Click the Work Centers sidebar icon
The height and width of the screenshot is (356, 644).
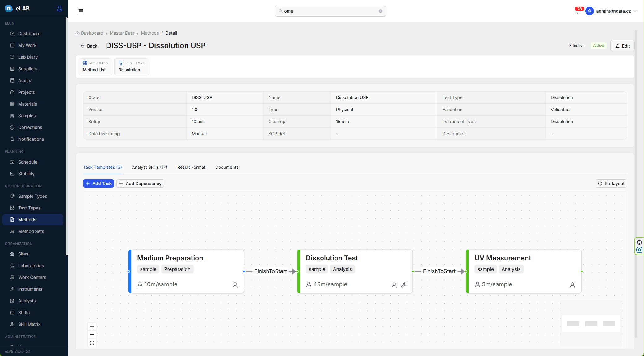coord(12,277)
